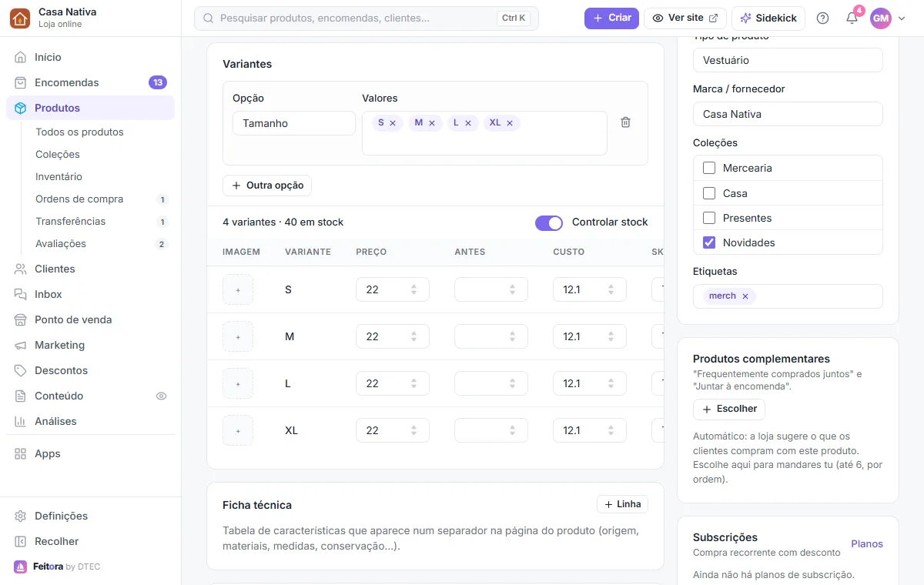Open the help question mark icon
This screenshot has height=585, width=924.
tap(822, 18)
